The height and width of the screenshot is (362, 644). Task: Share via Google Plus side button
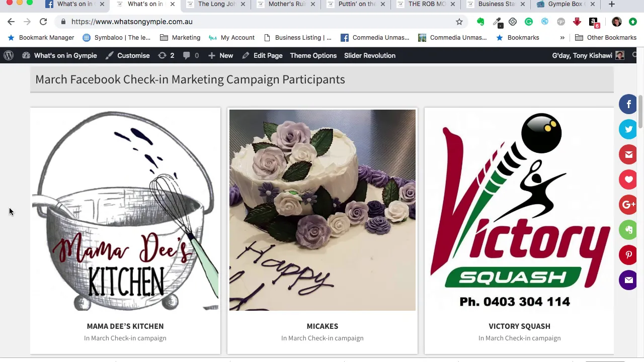click(x=628, y=205)
